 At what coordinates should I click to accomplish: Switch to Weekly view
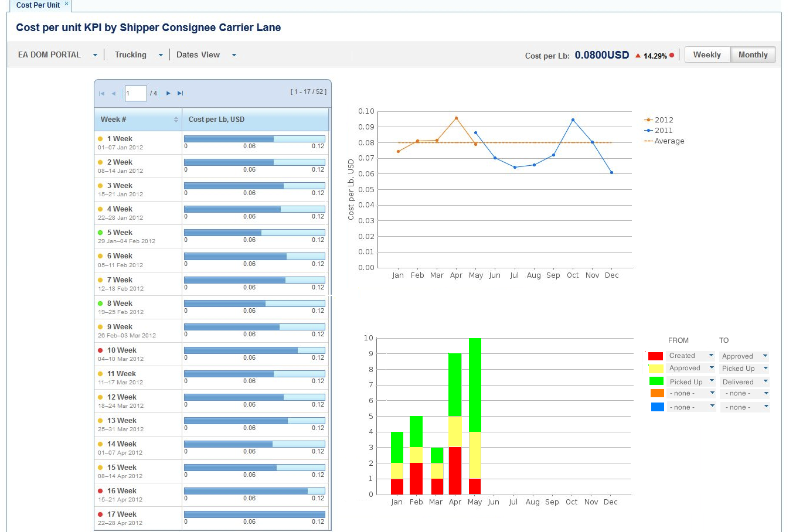pos(707,55)
